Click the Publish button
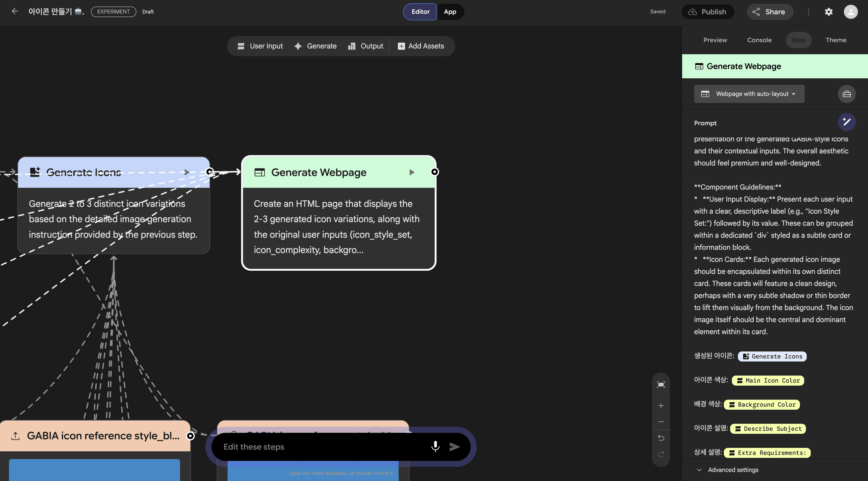 [708, 12]
